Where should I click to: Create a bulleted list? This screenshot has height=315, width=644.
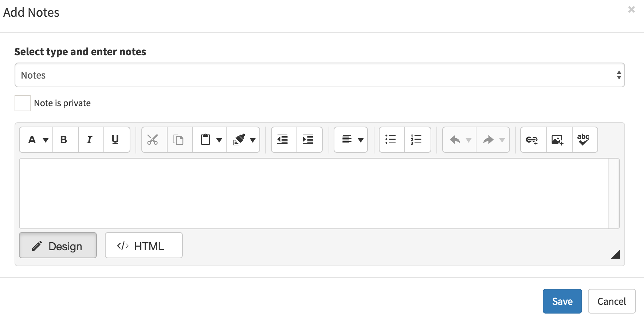point(391,140)
